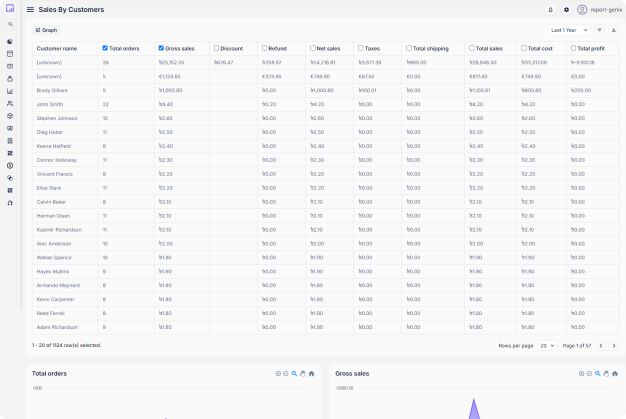Check the Total profit column checkbox
The image size is (626, 419).
pos(573,48)
